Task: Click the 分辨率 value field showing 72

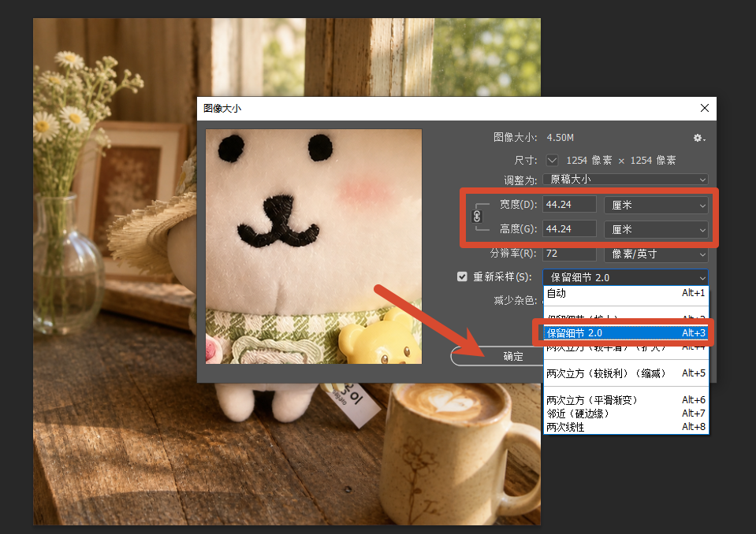Action: click(x=569, y=254)
